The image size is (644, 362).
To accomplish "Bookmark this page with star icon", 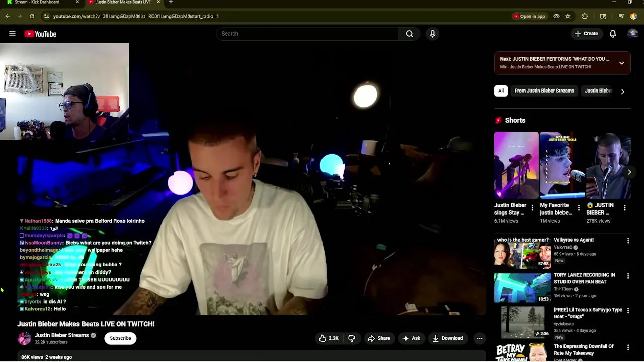I will (x=568, y=16).
